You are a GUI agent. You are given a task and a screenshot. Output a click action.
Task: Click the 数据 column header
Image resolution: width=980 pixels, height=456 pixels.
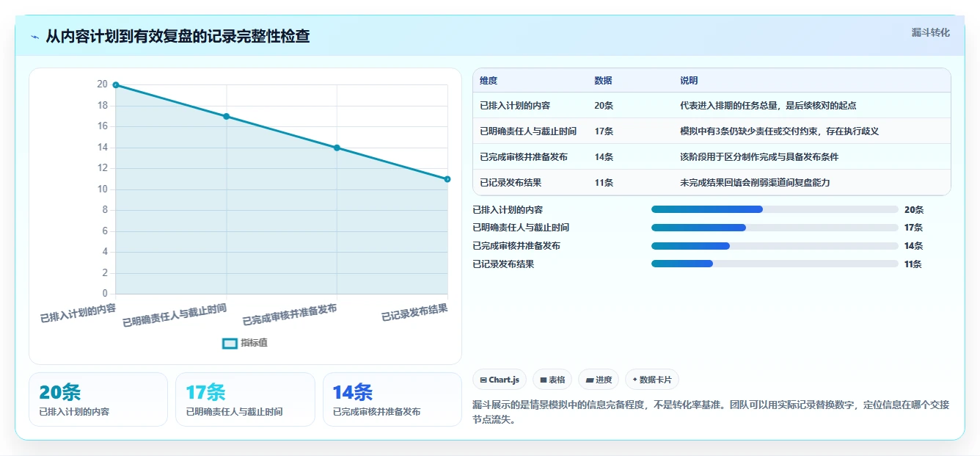[x=603, y=81]
